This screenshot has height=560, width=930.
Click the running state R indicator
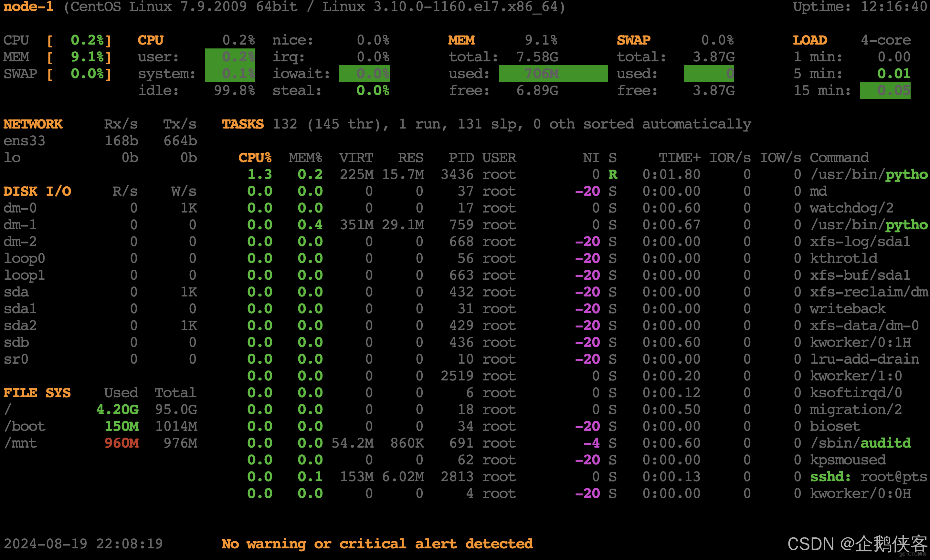coord(613,174)
